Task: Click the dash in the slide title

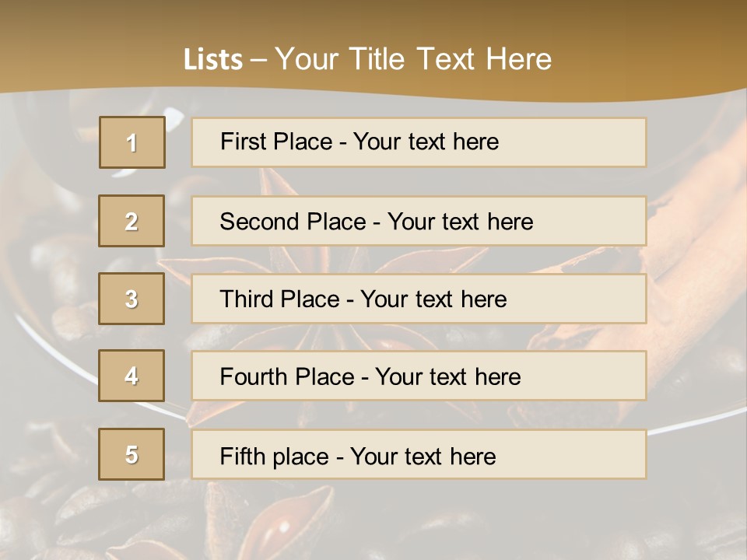Action: (x=258, y=60)
